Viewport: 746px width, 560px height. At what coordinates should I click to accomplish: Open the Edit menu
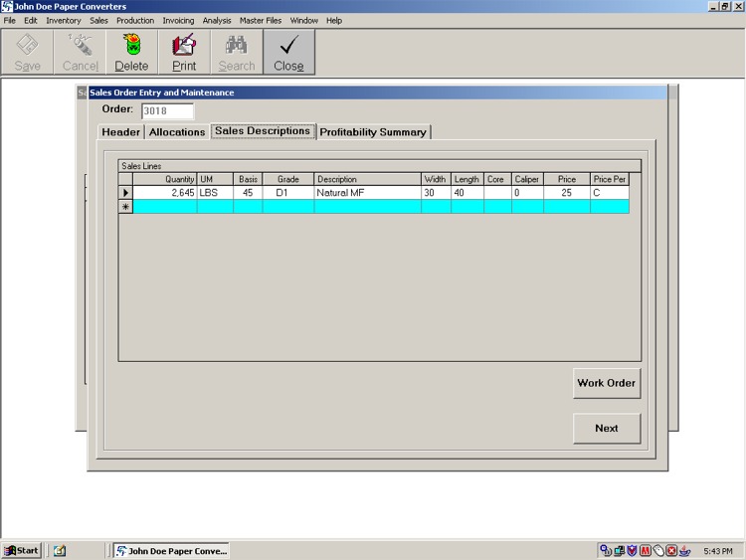coord(31,21)
